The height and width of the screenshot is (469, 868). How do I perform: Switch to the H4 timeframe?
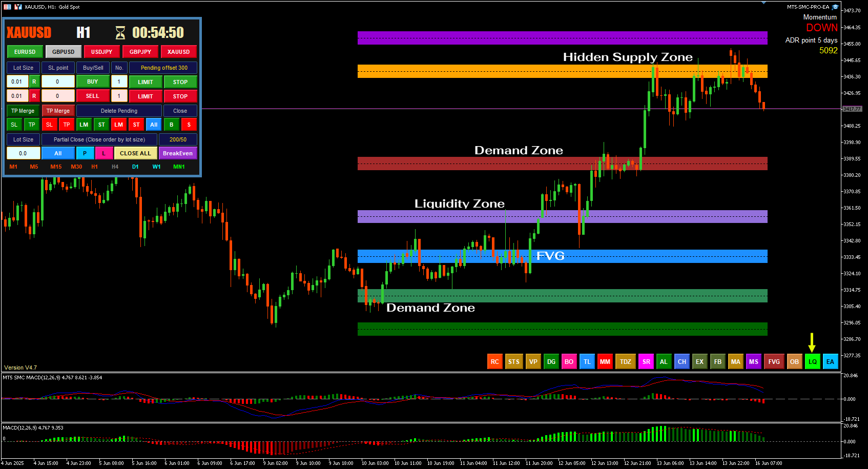[x=115, y=167]
